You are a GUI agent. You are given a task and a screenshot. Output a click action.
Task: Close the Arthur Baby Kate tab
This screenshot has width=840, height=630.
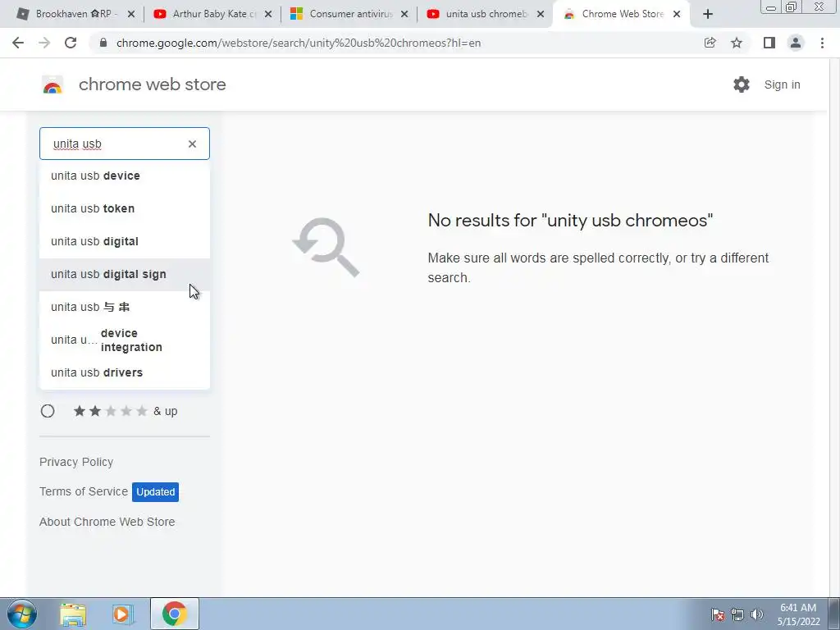pos(268,14)
